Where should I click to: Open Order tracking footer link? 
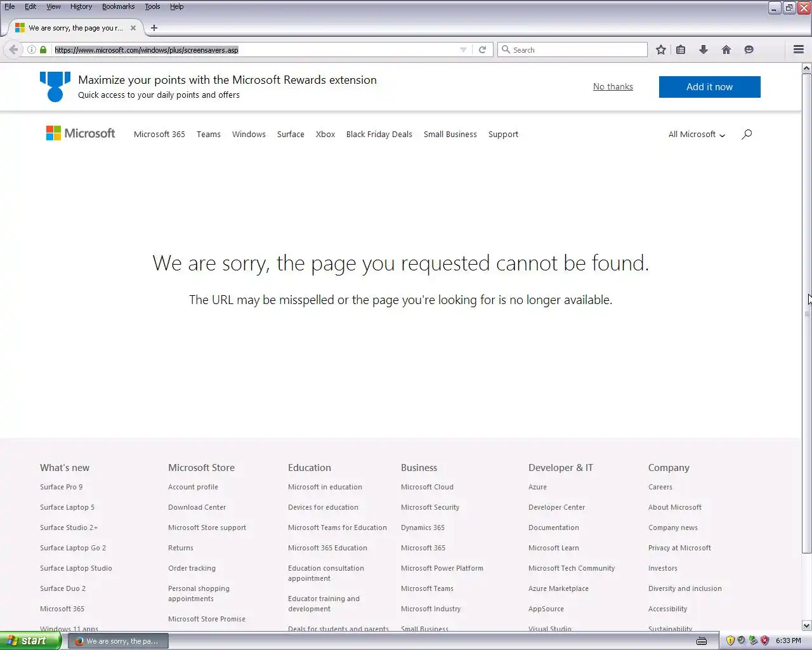pos(192,568)
